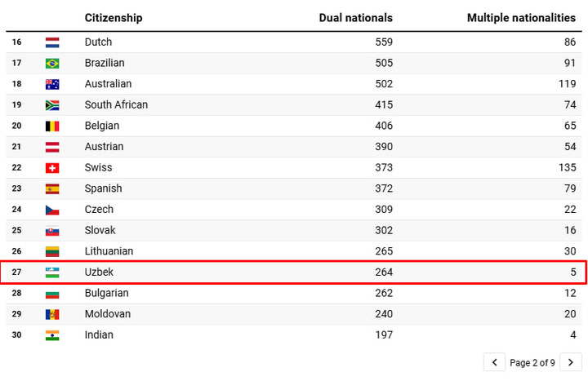This screenshot has width=588, height=381.
Task: Click the Dutch flag icon
Action: coord(52,42)
